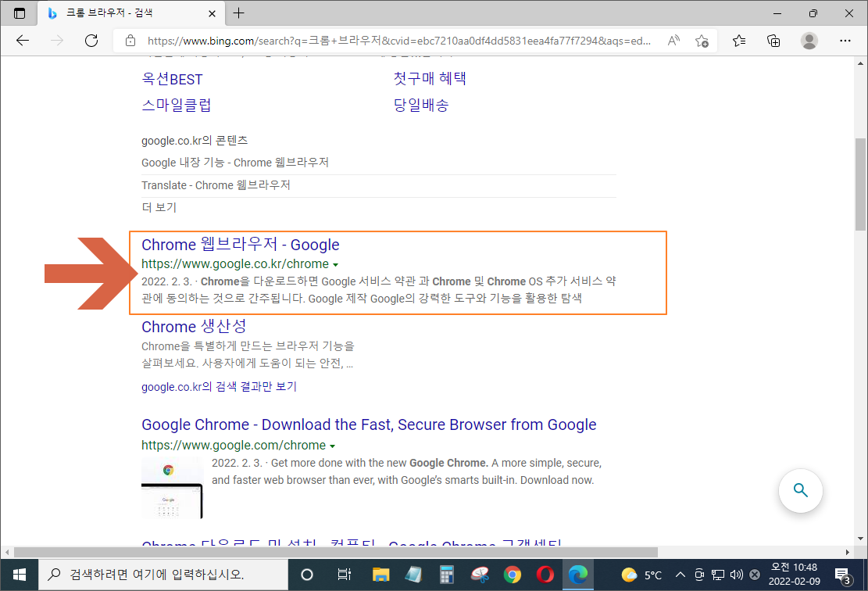Open network settings in system tray
Viewport: 868px width, 591px height.
[717, 575]
